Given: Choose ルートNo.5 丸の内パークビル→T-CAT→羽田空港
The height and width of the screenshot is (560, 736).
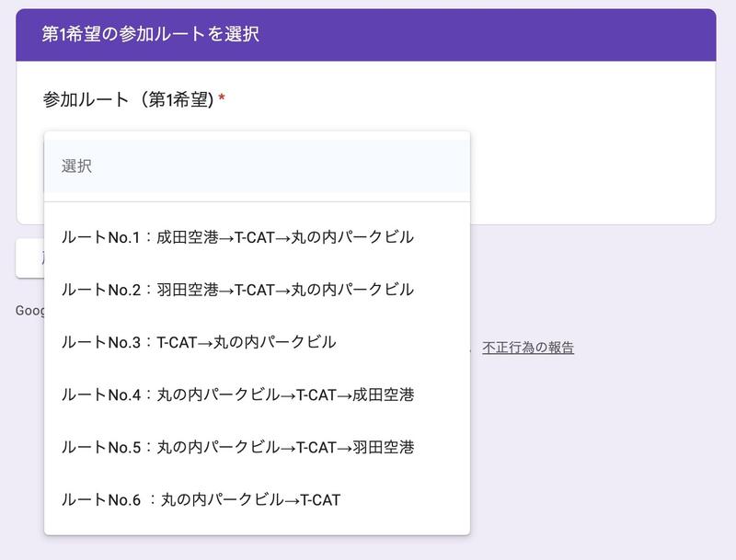Looking at the screenshot, I should [257, 448].
